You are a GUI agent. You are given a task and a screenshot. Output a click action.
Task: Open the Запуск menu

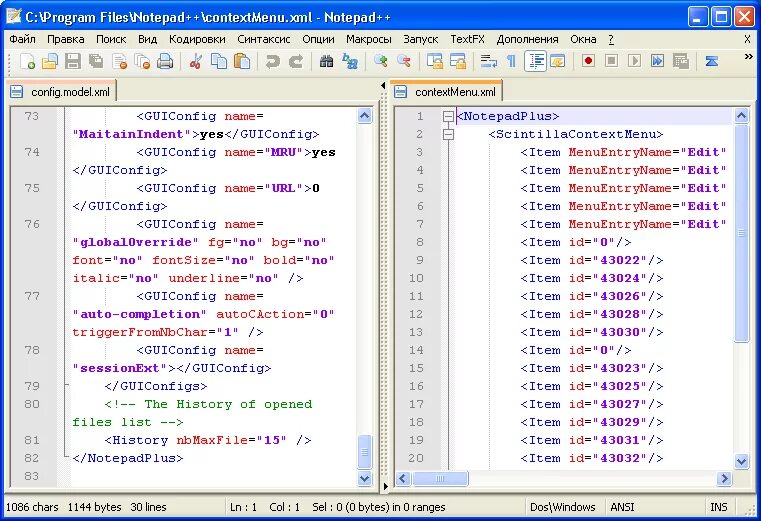click(x=421, y=39)
